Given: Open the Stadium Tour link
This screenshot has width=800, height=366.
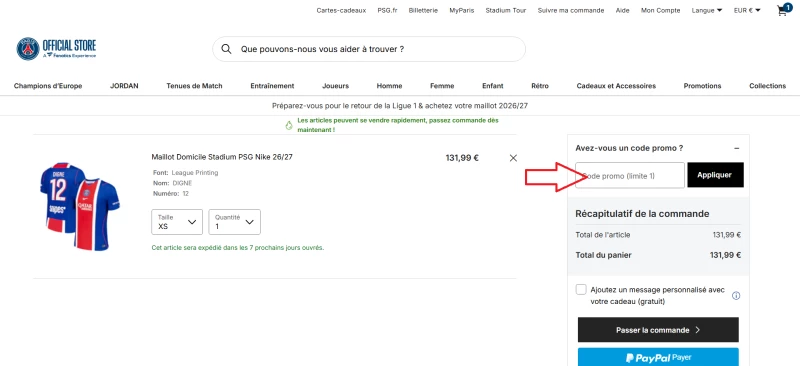Looking at the screenshot, I should click(x=506, y=10).
